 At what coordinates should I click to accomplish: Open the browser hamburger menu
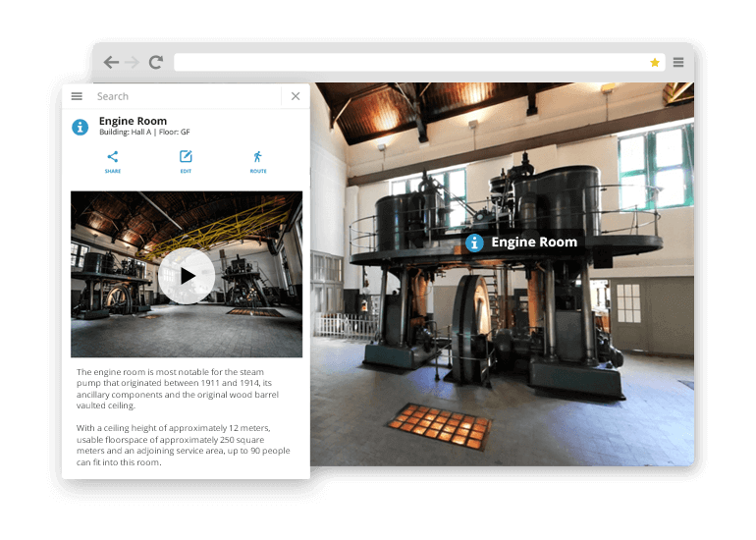pos(678,62)
